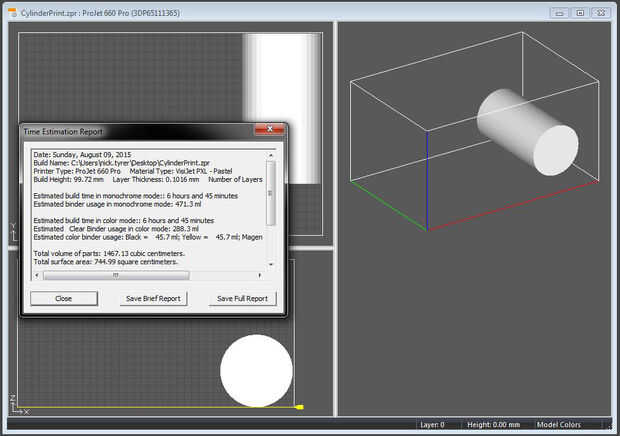Click the monochrome binder usage 471.3 ml line
Screen dimensions: 620x436
coord(117,204)
